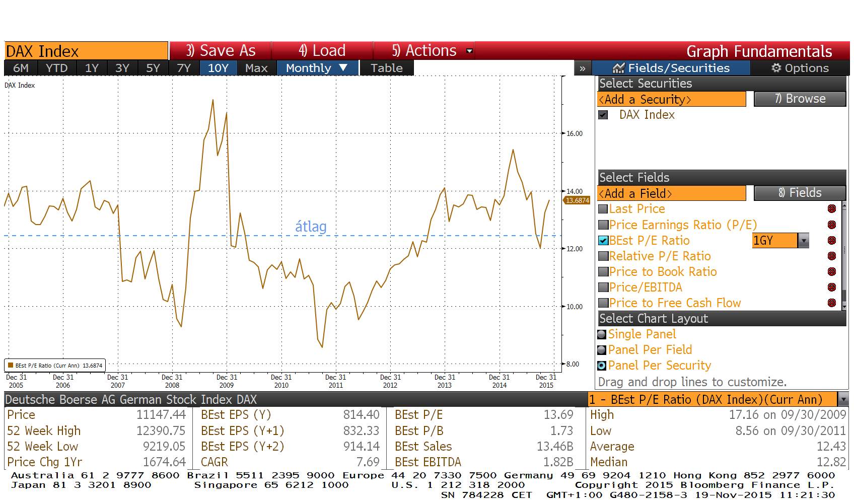Click the BEst P/B value 1.73
The image size is (854, 504).
(x=561, y=431)
